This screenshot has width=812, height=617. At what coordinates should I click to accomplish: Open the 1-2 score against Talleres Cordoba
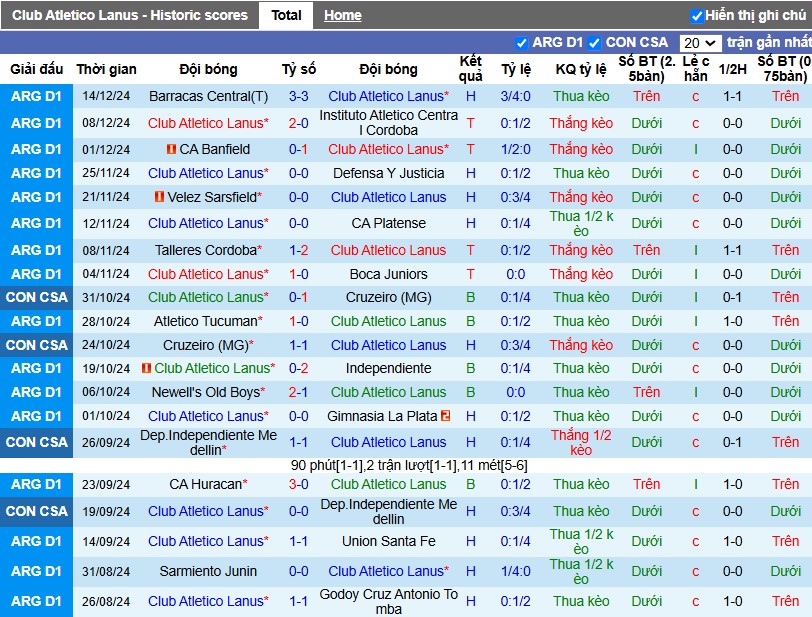[299, 250]
